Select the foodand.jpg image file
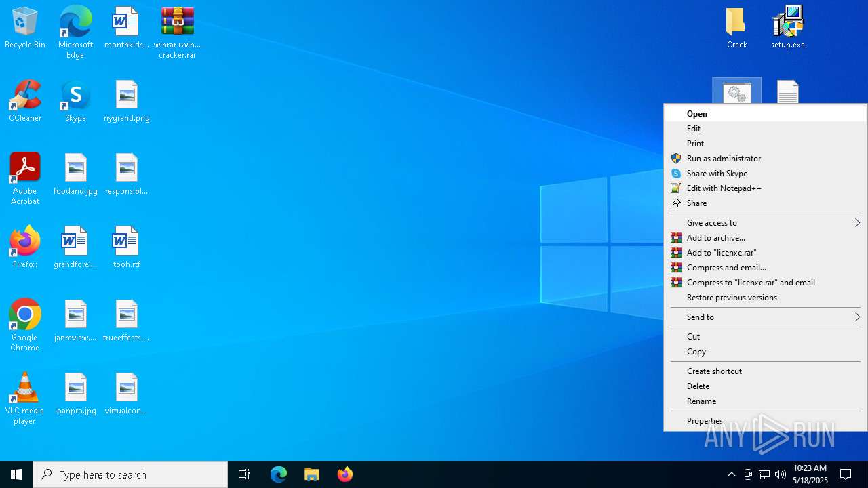Screen dimensions: 868x488 coord(75,175)
